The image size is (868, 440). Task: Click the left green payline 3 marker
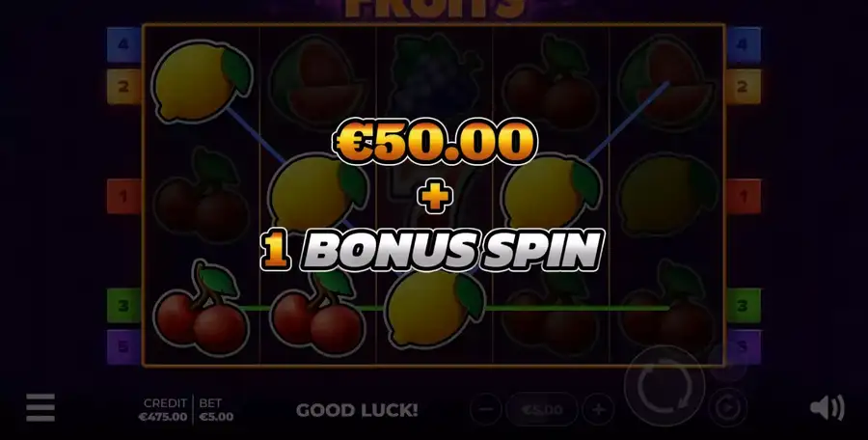point(123,305)
